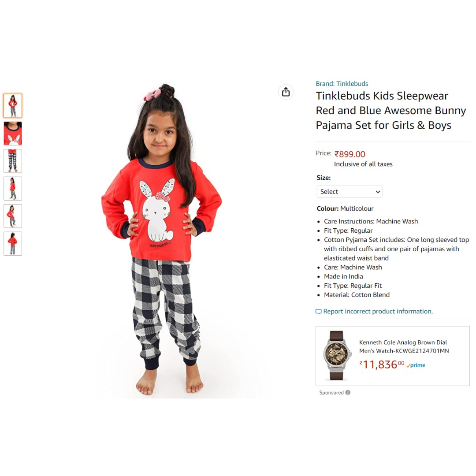Open the Size Select dropdown
The height and width of the screenshot is (476, 476).
tap(350, 192)
